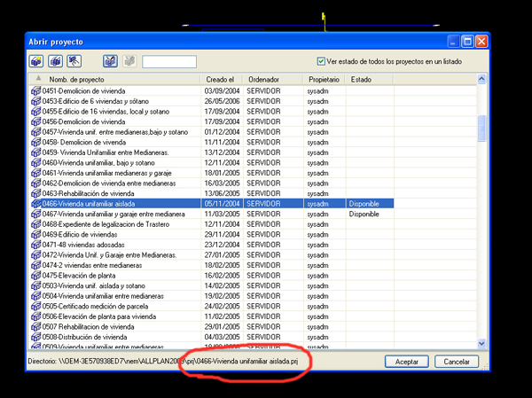Click 'Disponible' status in the selected 0466 row
Viewport: 532px width, 398px height.
tap(364, 204)
